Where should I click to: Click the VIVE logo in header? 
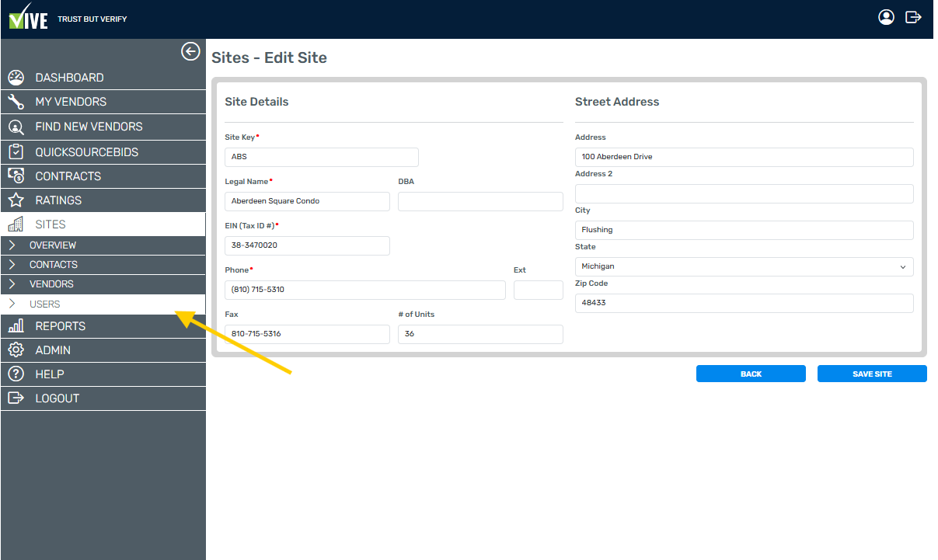click(x=29, y=18)
